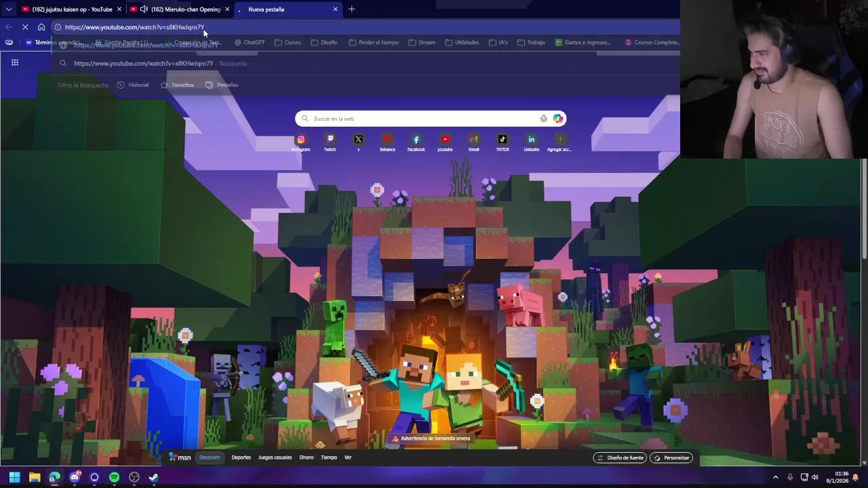The width and height of the screenshot is (868, 488).
Task: Click the taskbar volume icon
Action: (x=815, y=477)
